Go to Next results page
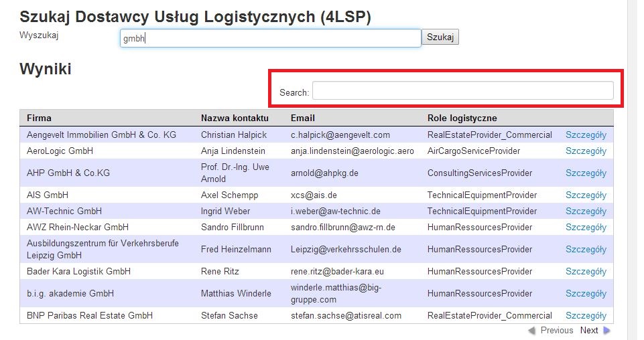644x340 pixels. tap(589, 330)
